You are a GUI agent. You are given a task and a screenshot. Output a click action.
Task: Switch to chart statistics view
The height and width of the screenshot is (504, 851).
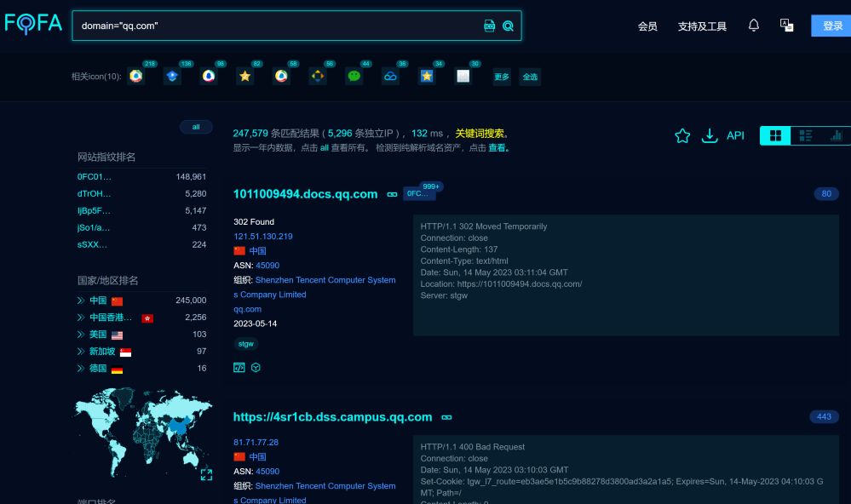point(836,135)
